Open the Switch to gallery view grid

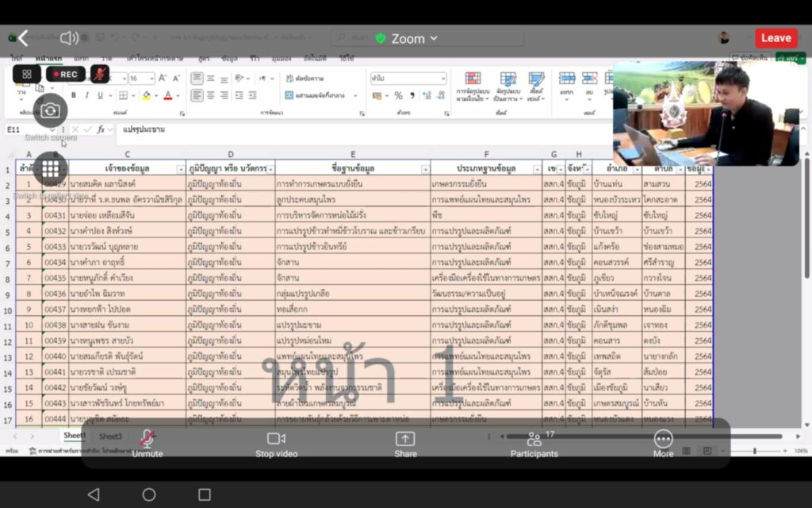point(51,169)
